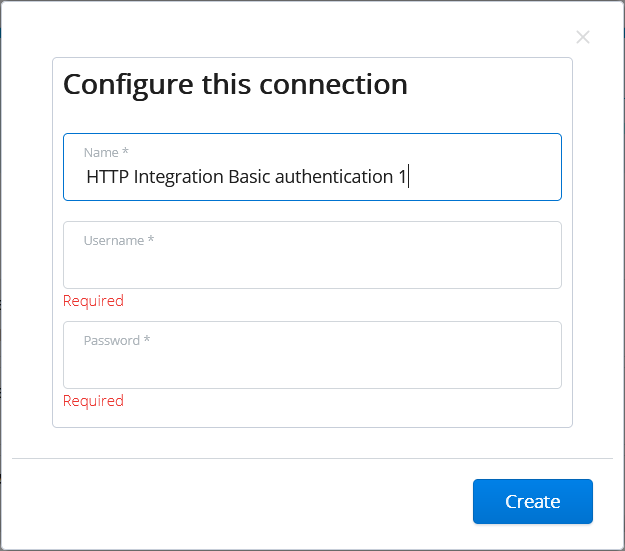Screen dimensions: 625x551
Task: Click the Required error below Username
Action: coord(93,301)
